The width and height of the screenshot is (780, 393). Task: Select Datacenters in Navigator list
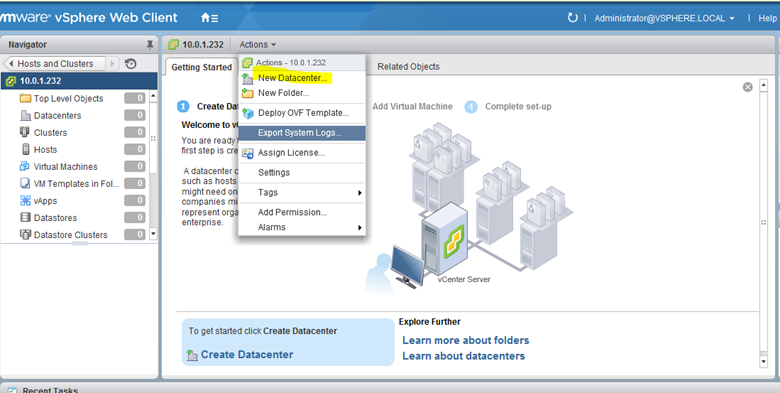pyautogui.click(x=57, y=115)
